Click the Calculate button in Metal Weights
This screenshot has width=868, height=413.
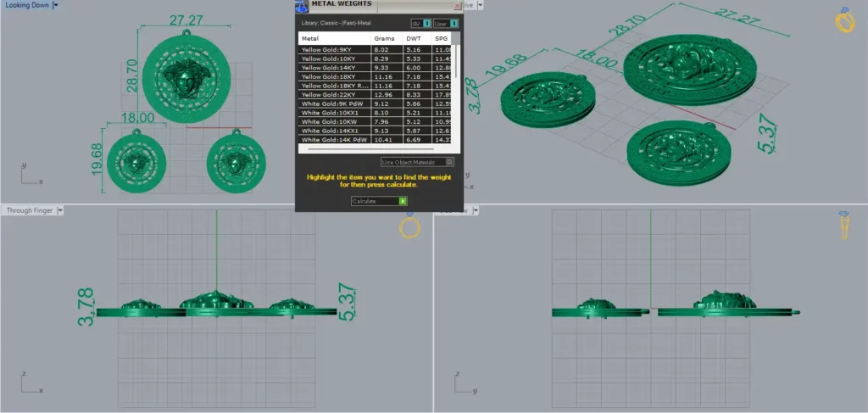click(x=379, y=202)
